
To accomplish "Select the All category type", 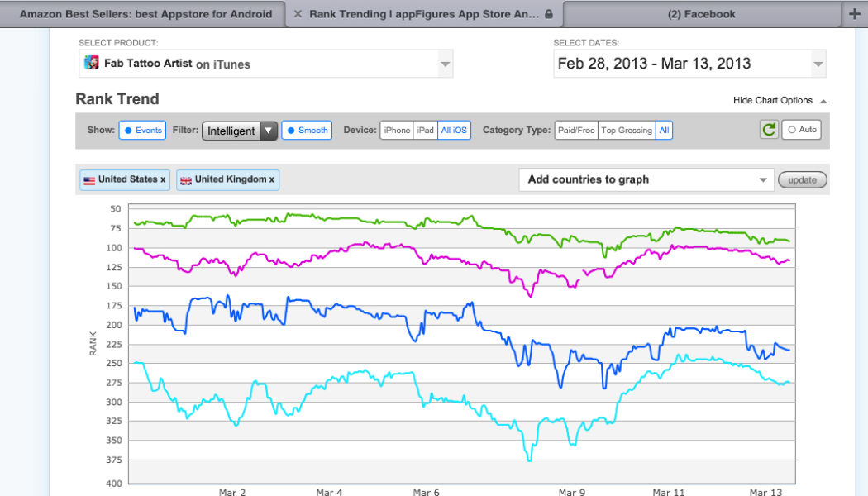I will (665, 130).
